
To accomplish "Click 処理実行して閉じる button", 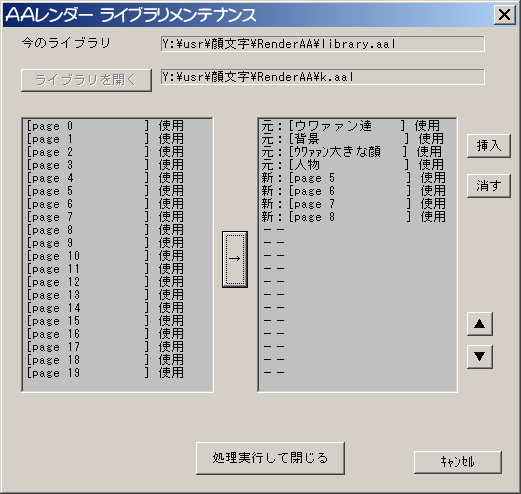I will (270, 458).
